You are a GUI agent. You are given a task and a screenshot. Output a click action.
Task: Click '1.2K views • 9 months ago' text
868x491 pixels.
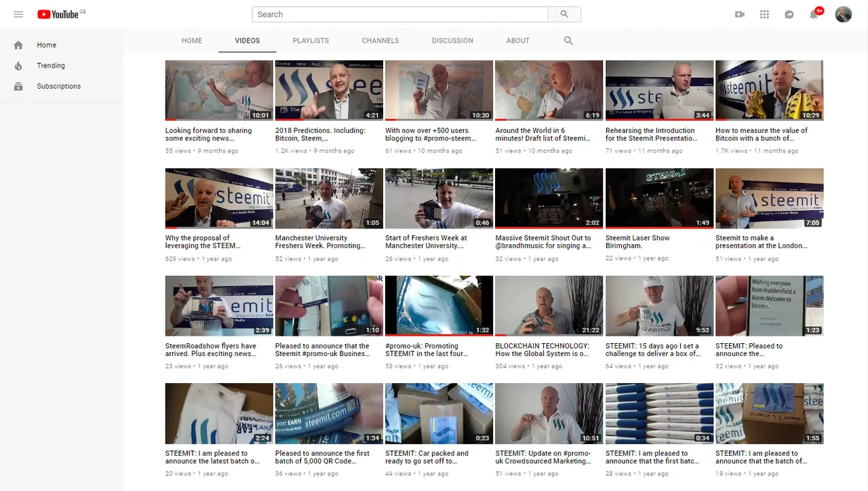coord(315,151)
